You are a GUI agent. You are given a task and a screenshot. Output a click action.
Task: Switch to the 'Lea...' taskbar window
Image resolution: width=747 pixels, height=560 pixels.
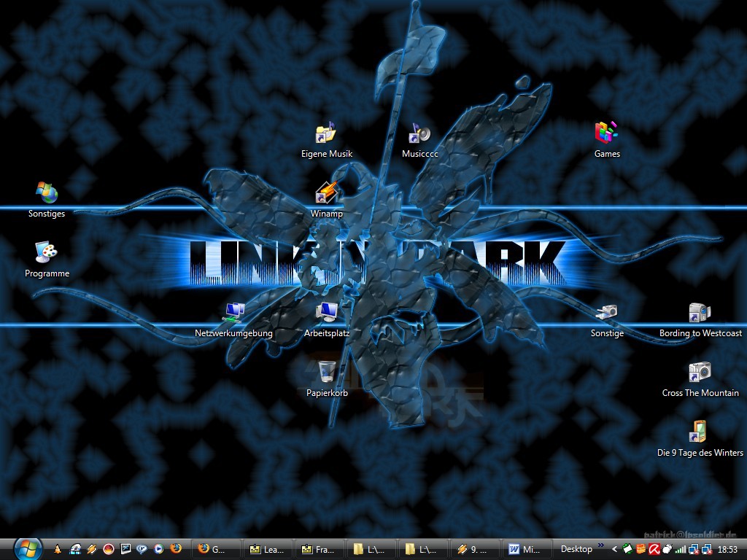pyautogui.click(x=268, y=549)
